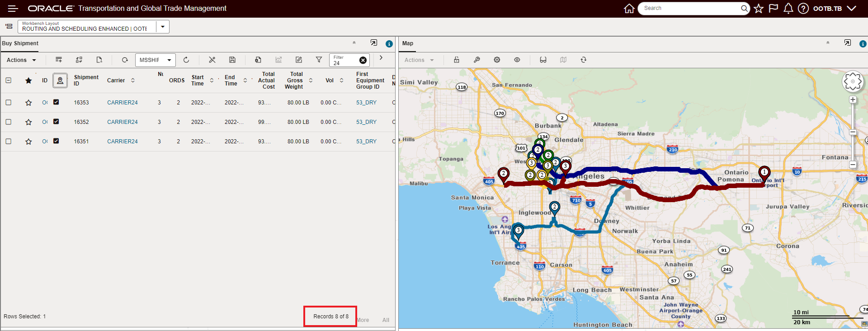This screenshot has width=868, height=331.
Task: Open the Workbench Layout dropdown
Action: point(163,27)
